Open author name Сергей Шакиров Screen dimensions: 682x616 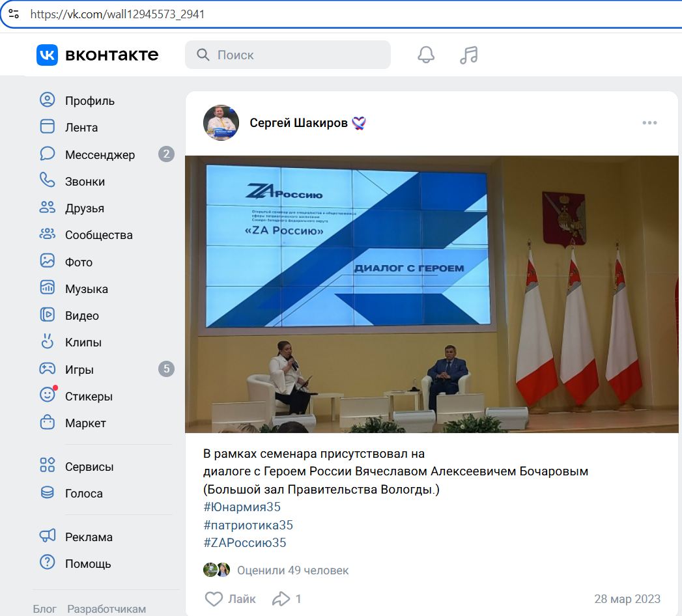pos(298,124)
